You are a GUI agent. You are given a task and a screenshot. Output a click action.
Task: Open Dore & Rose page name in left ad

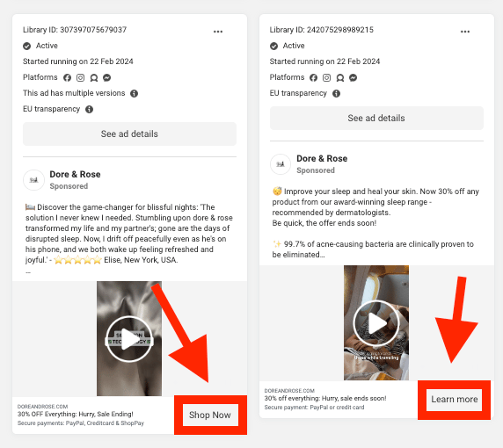(75, 174)
